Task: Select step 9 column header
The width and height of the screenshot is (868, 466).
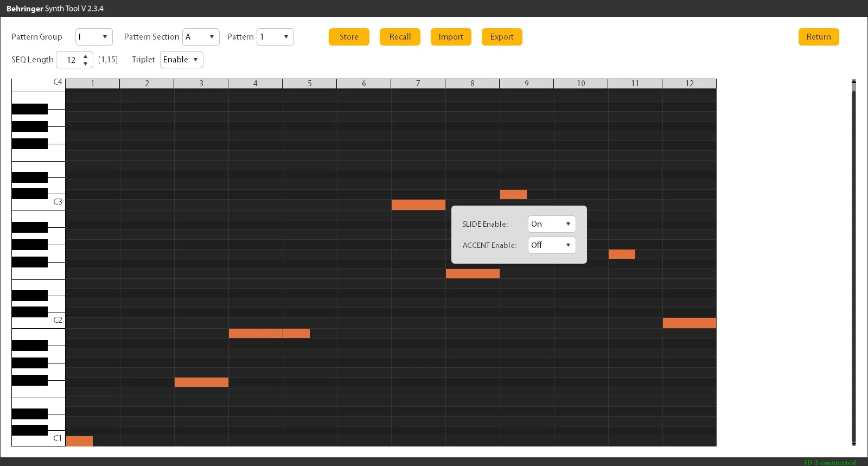Action: pos(527,84)
